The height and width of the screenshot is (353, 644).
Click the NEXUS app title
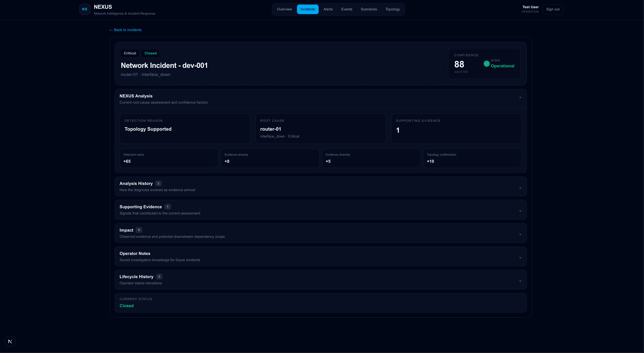click(103, 7)
